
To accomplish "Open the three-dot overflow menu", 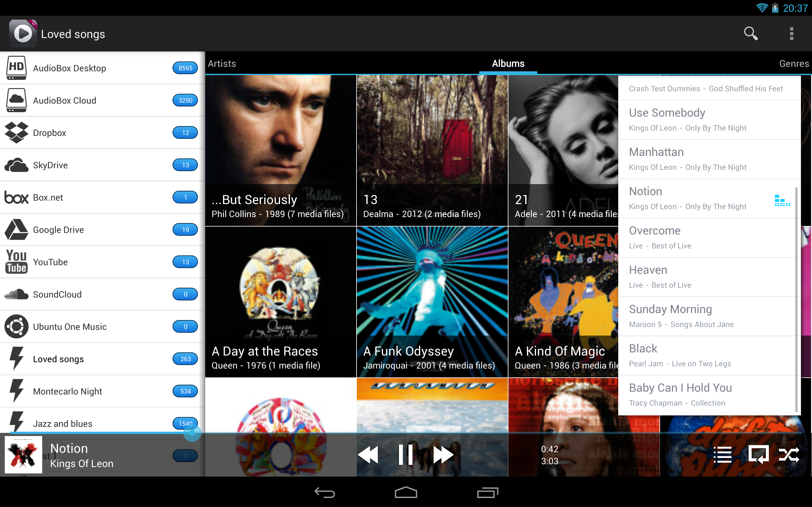I will [791, 34].
